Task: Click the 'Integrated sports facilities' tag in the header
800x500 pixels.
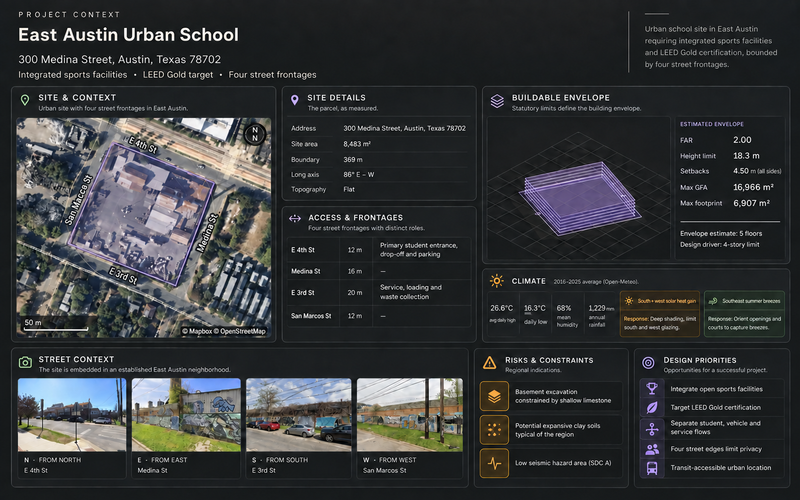Action: pos(72,74)
